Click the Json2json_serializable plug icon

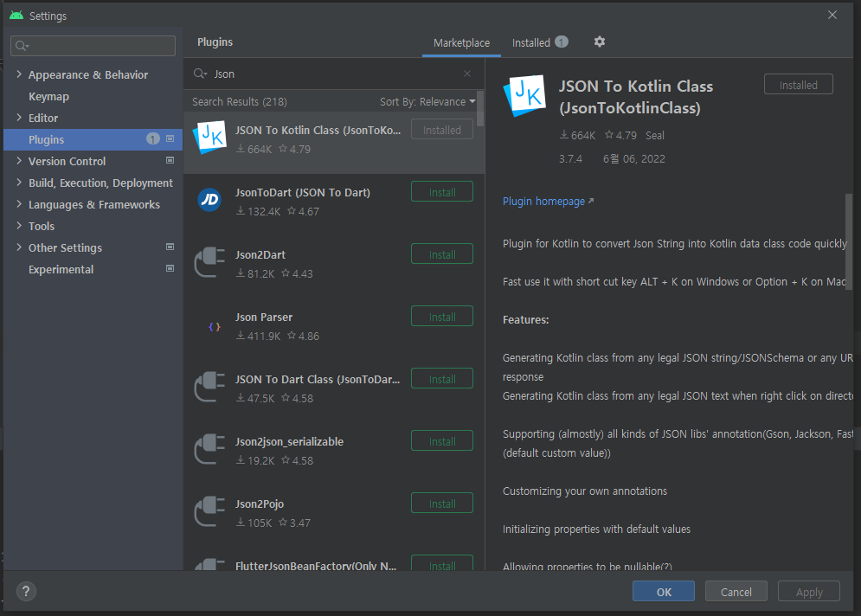point(209,448)
